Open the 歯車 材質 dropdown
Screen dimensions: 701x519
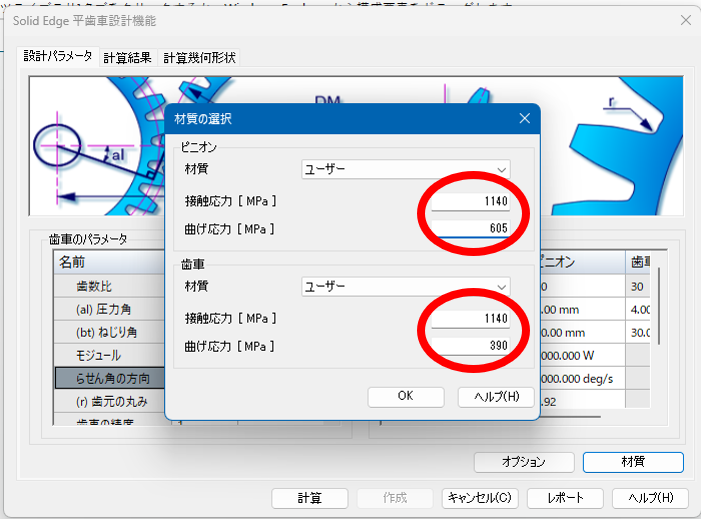(x=406, y=287)
